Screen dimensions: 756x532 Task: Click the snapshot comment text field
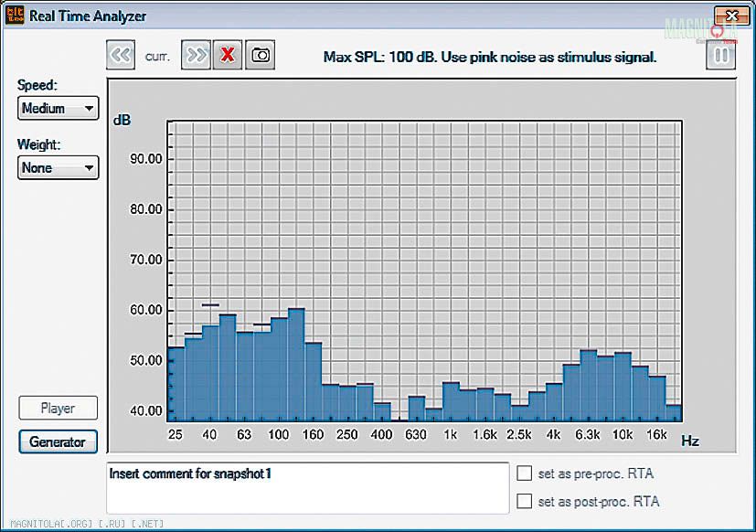[x=308, y=488]
